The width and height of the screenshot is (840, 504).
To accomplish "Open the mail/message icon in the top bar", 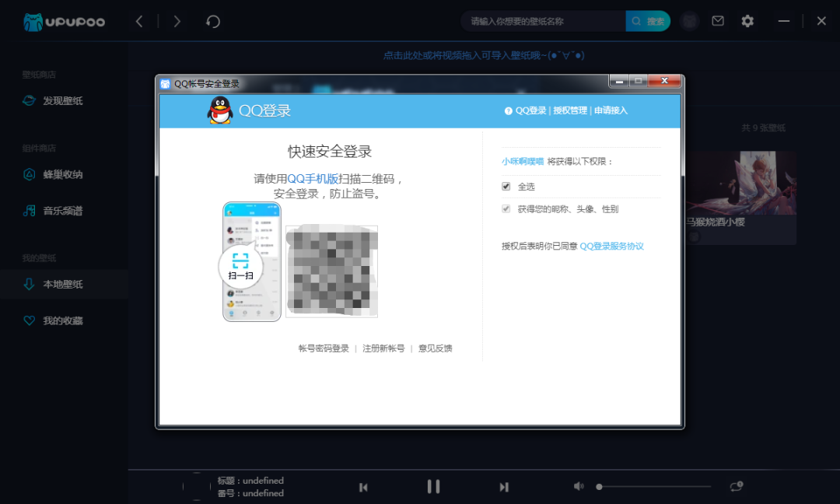I will 717,21.
